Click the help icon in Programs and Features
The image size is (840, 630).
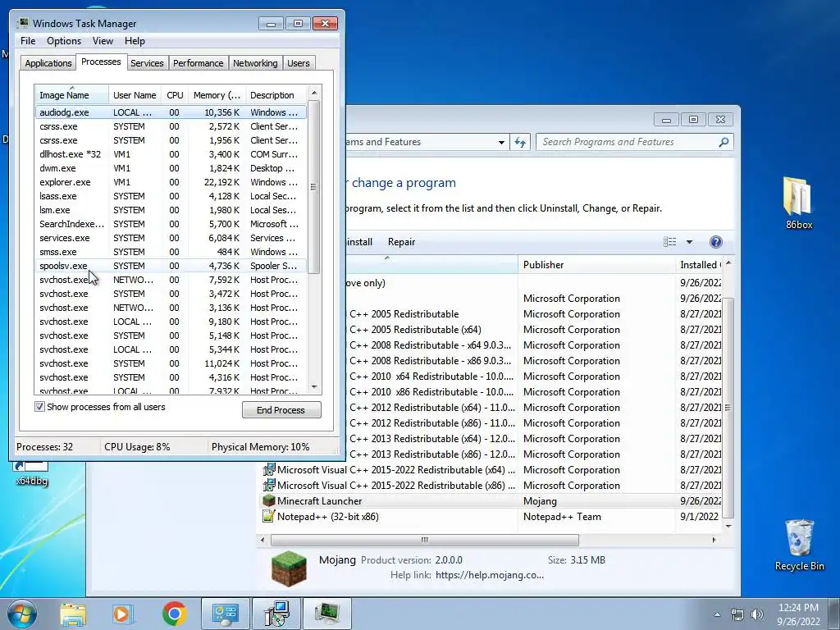(x=715, y=242)
